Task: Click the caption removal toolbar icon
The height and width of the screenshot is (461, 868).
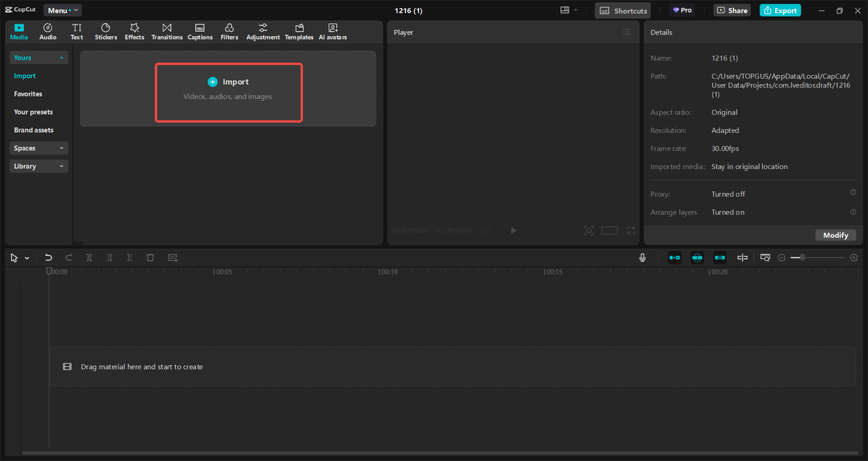Action: tap(173, 258)
